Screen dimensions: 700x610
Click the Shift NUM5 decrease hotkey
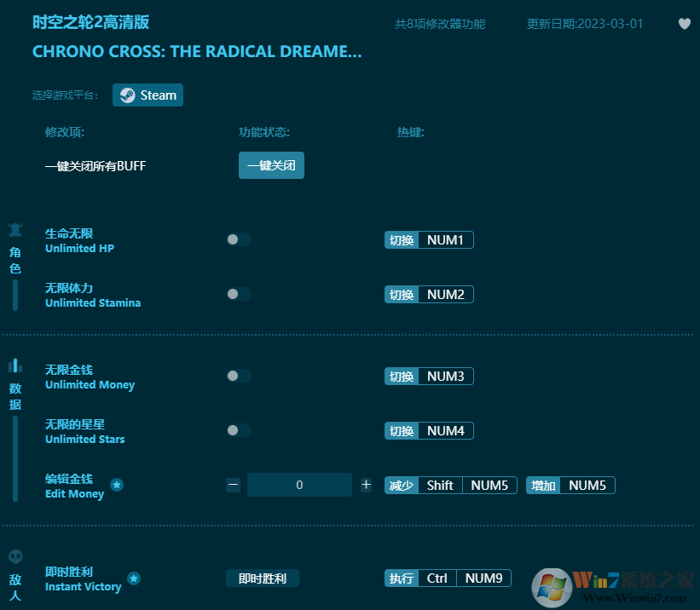(x=451, y=485)
